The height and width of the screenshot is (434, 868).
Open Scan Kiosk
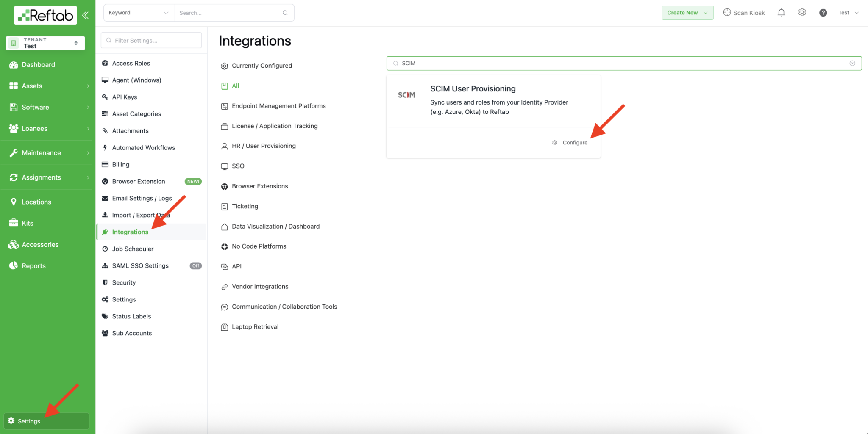[x=744, y=13]
